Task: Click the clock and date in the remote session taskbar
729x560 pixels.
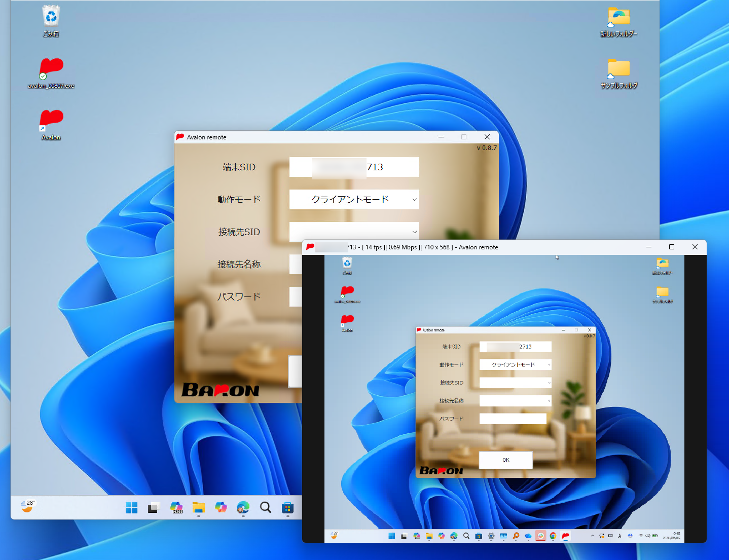Action: pyautogui.click(x=672, y=536)
